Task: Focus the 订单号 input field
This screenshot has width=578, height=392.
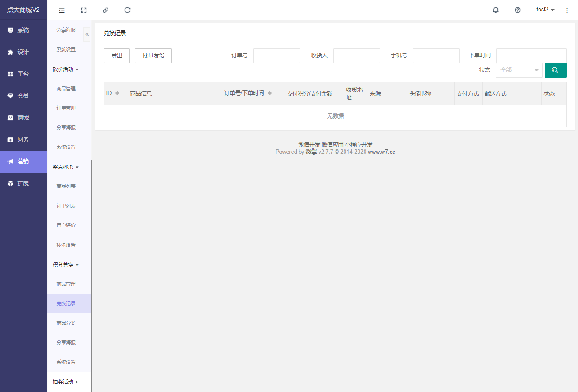Action: tap(277, 56)
